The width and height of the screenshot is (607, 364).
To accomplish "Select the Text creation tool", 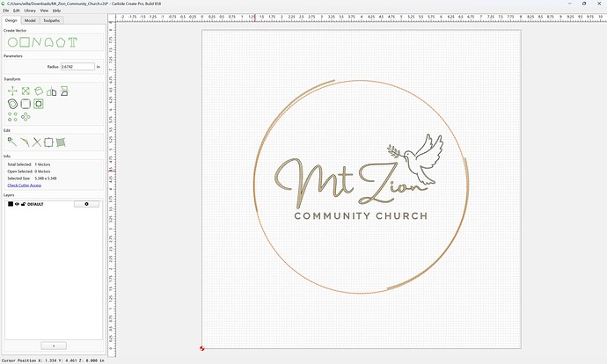I will (x=73, y=42).
